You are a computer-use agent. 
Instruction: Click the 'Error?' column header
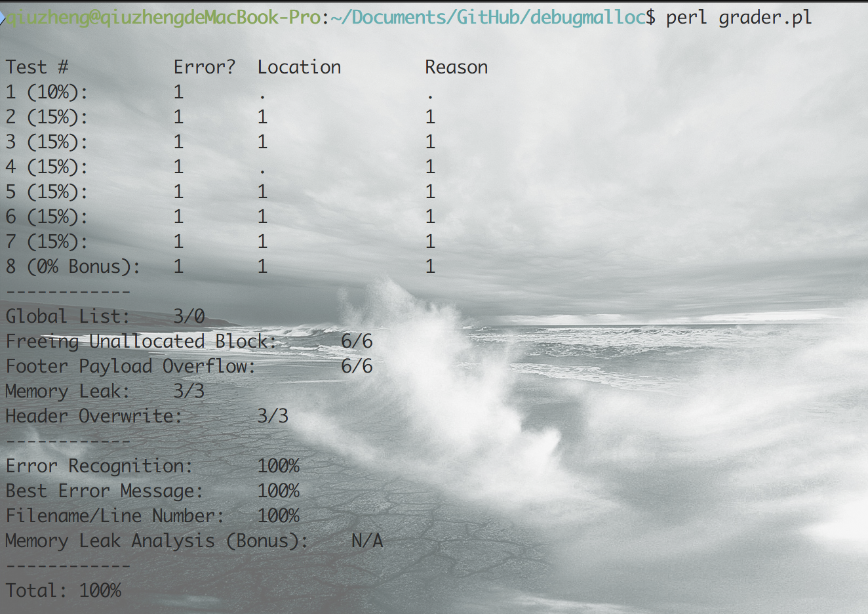point(205,67)
